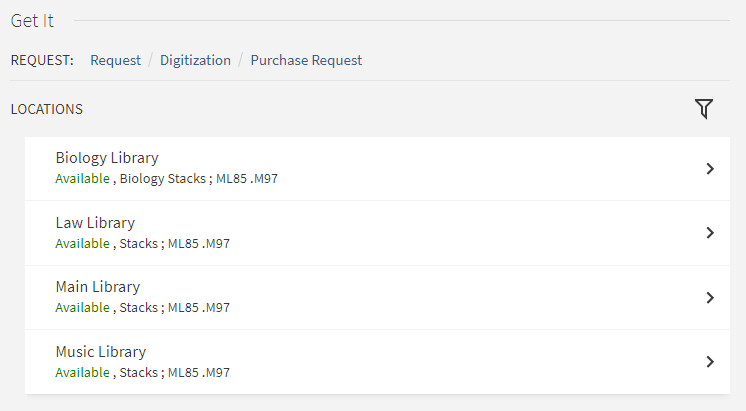
Task: Click the Music Library ML85 .M97 call number
Action: click(198, 373)
